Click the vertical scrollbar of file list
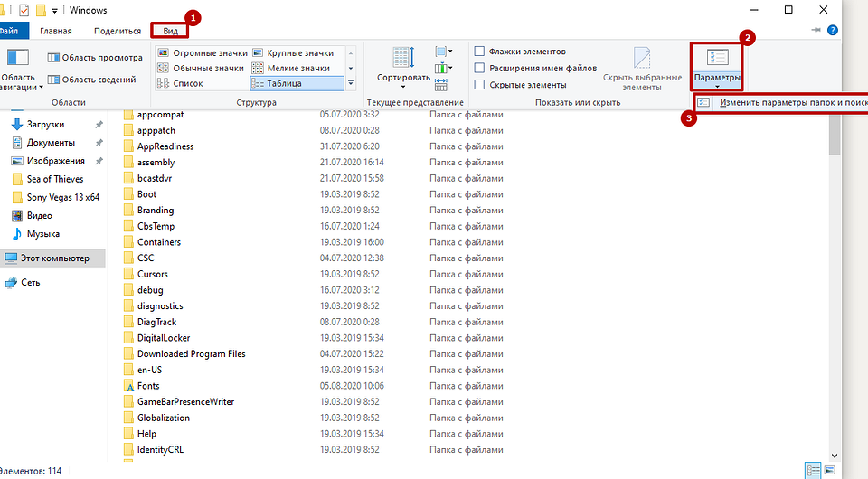The height and width of the screenshot is (479, 868). pyautogui.click(x=835, y=271)
